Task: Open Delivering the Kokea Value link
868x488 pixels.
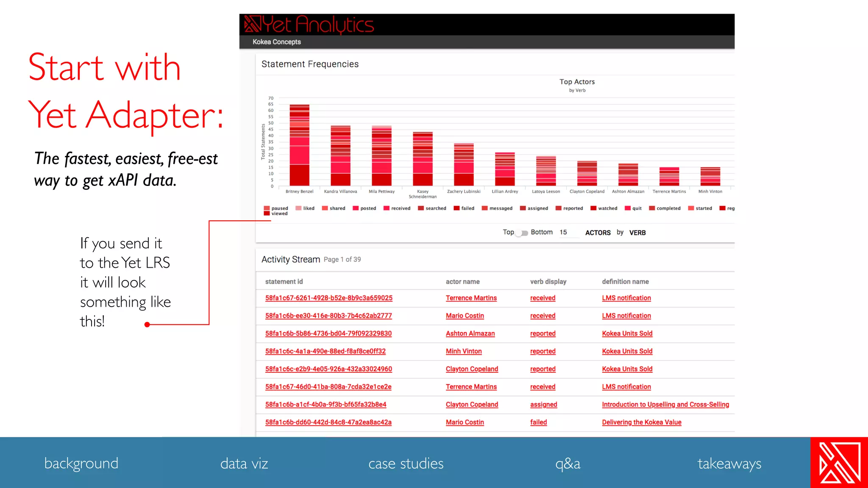Action: point(642,423)
